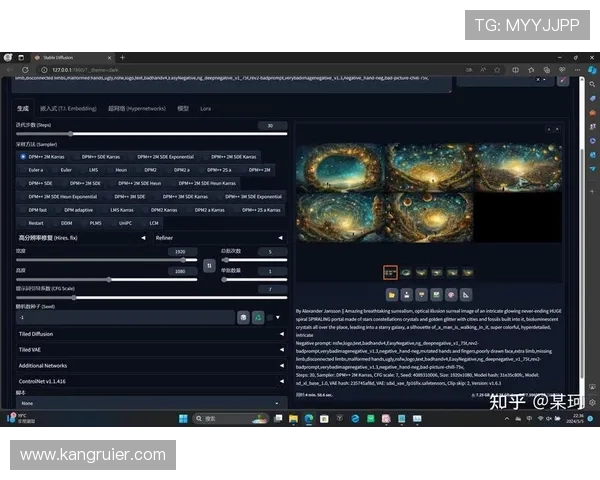Click the triangle ruler send to extras icon
The width and height of the screenshot is (600, 480).
point(466,294)
